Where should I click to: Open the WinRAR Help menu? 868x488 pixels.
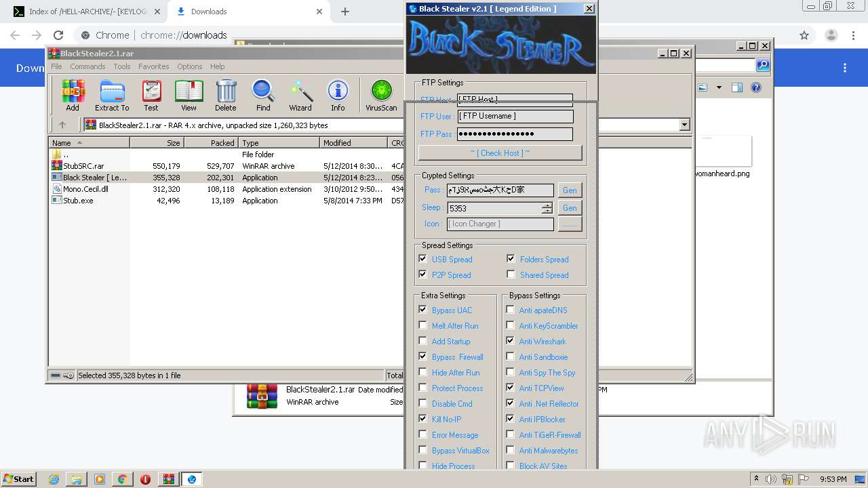[217, 66]
